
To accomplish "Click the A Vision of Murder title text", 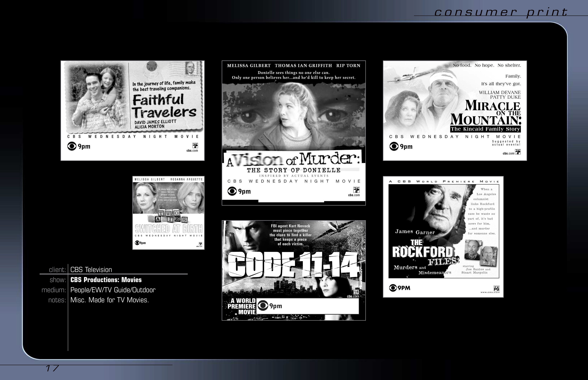I will pyautogui.click(x=293, y=160).
